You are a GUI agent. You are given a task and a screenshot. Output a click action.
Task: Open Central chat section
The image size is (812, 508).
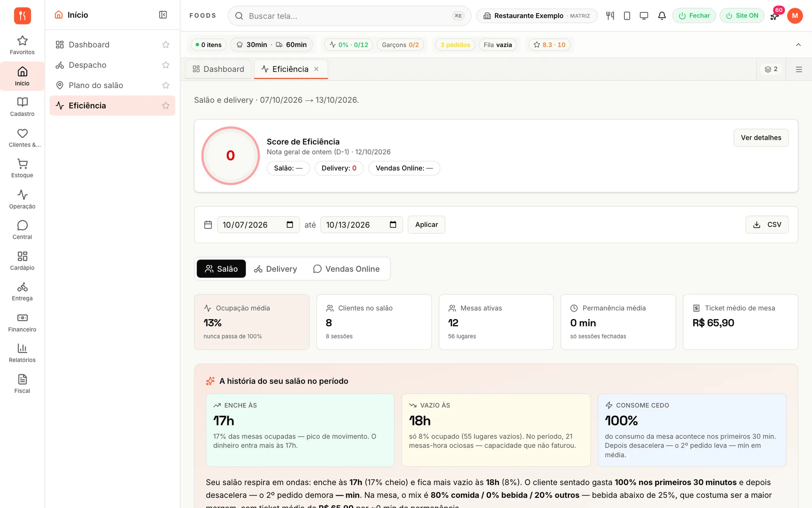click(x=22, y=230)
